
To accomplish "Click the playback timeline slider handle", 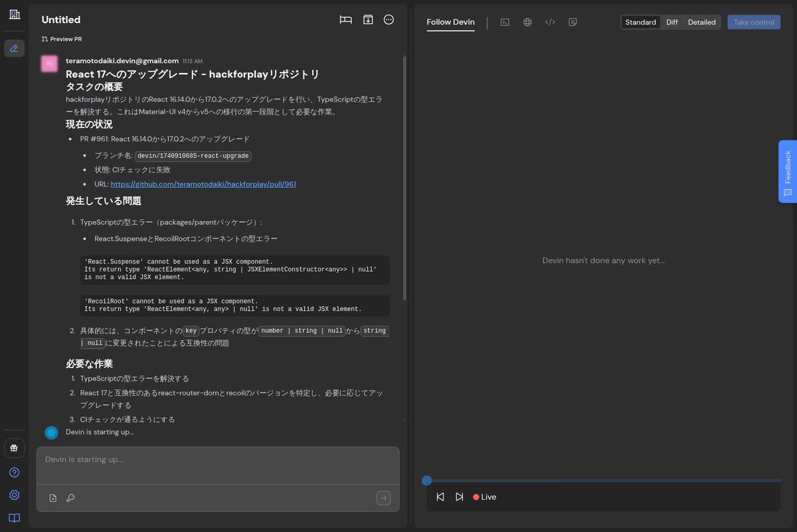I will coord(427,480).
